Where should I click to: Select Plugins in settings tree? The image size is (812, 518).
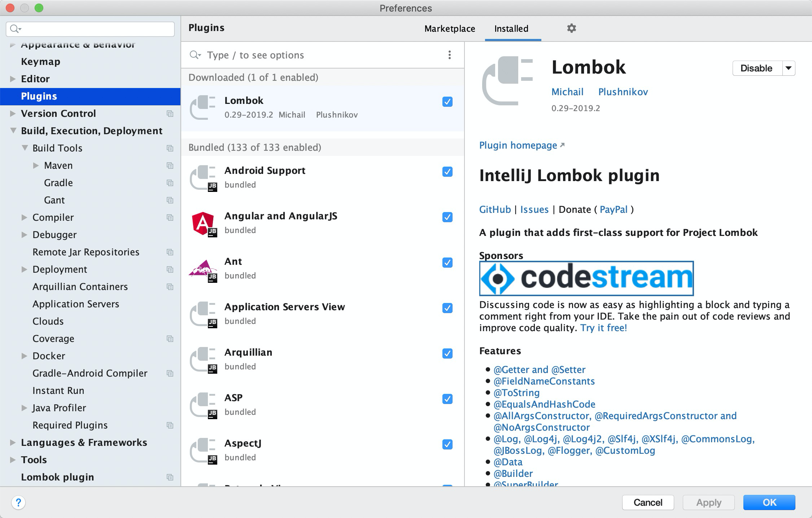[90, 96]
